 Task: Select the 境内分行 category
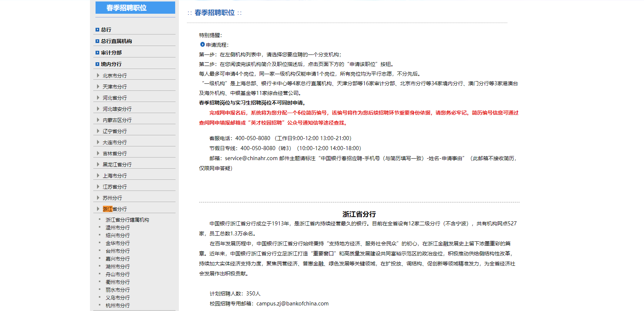point(111,64)
